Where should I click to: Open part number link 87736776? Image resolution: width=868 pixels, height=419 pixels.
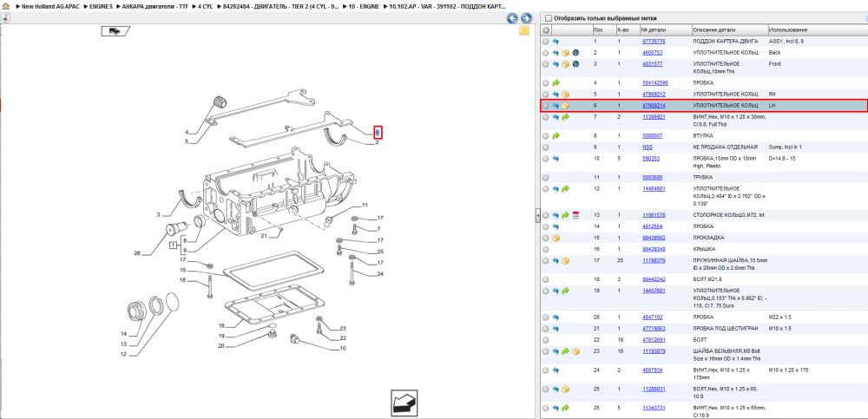[x=654, y=42]
